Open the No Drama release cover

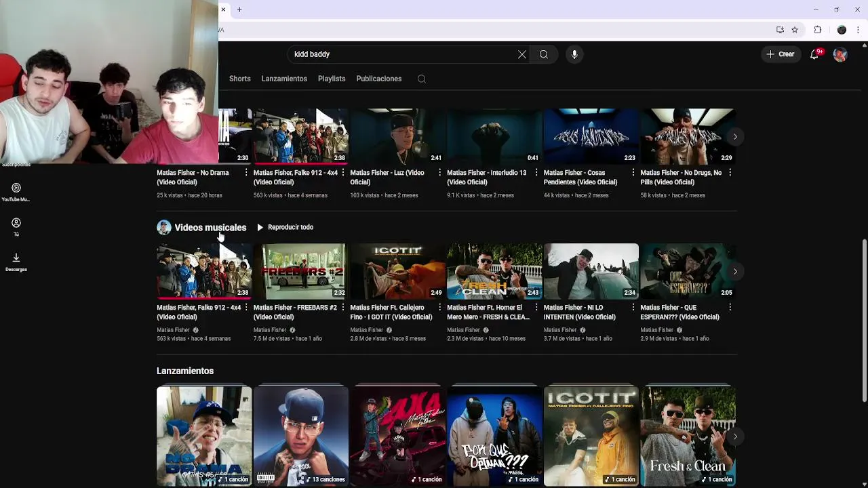click(204, 436)
